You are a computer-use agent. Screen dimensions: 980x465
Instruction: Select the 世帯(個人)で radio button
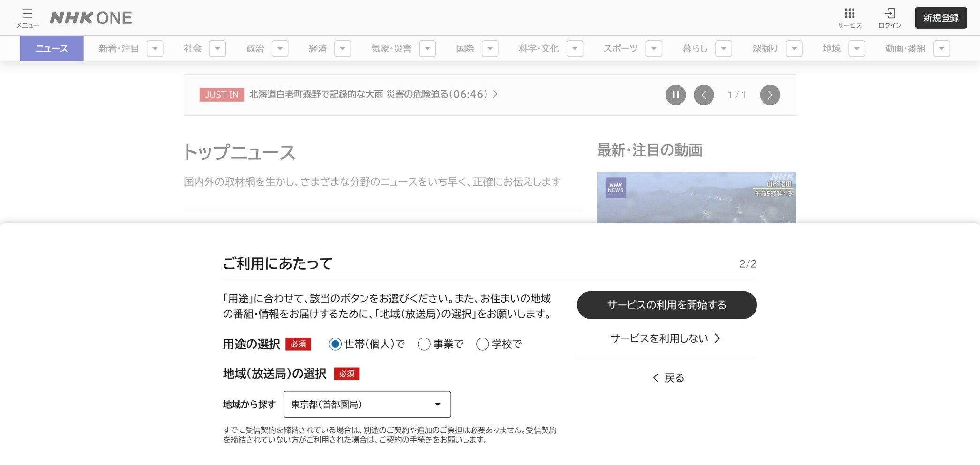coord(335,344)
